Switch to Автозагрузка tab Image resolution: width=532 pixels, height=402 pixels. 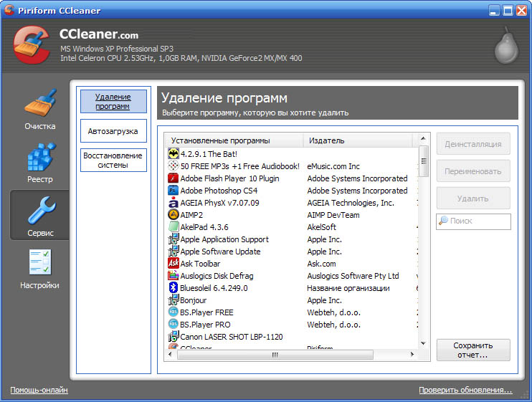[113, 132]
